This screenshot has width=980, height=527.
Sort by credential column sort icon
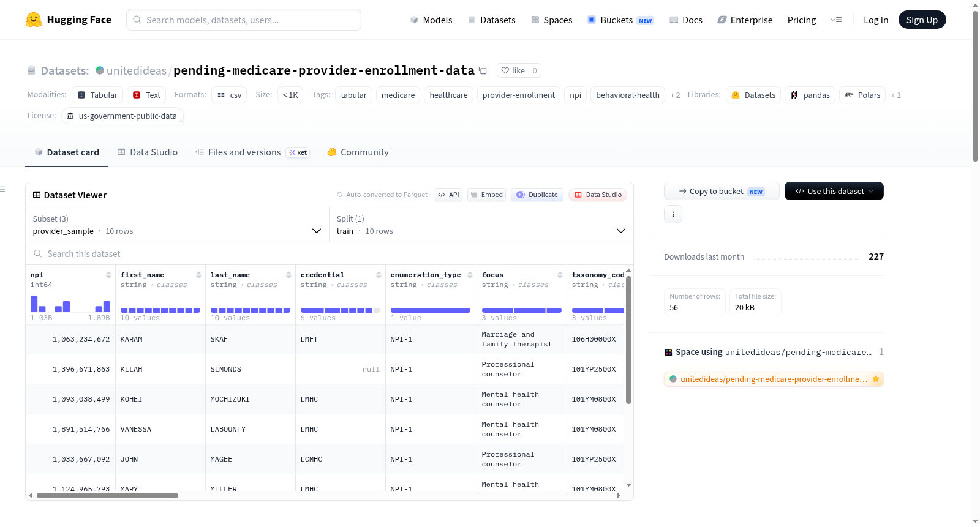[379, 275]
